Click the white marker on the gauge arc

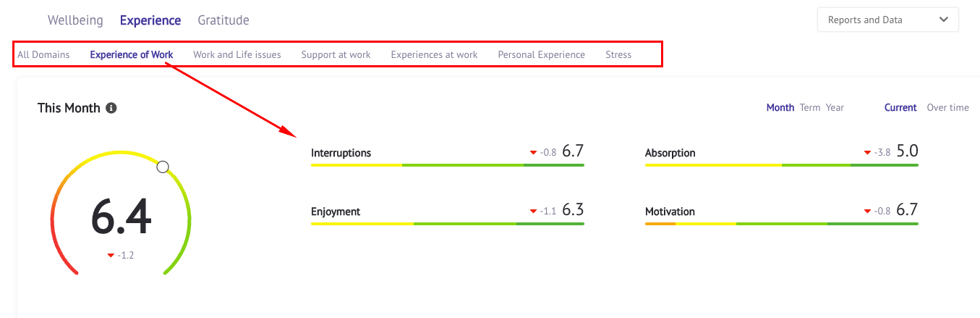tap(163, 167)
